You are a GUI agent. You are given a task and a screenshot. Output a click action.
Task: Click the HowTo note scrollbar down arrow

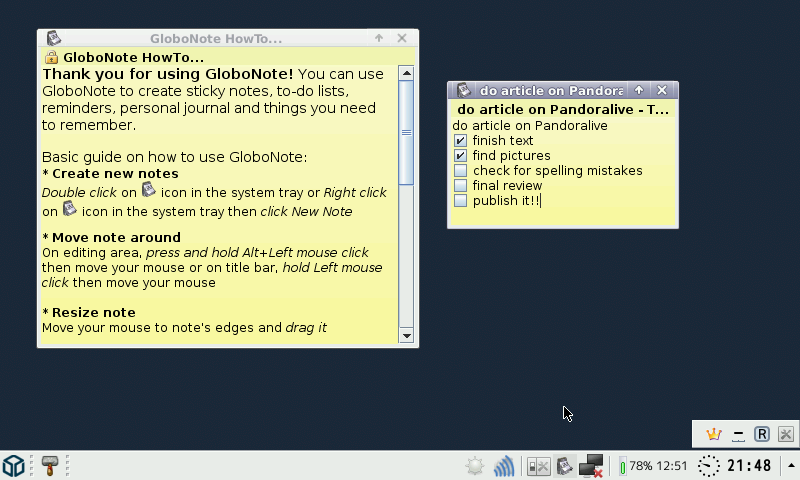(407, 336)
